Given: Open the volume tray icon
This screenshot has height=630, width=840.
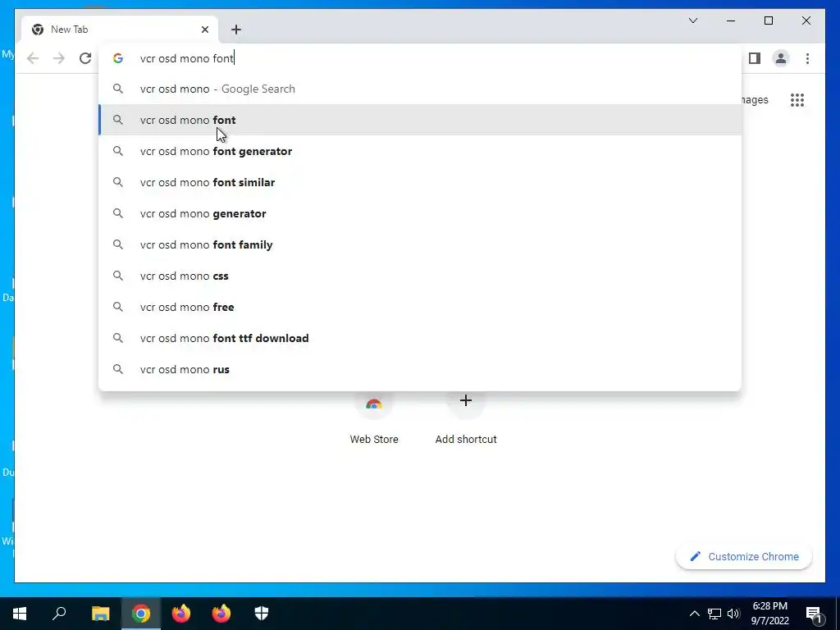Looking at the screenshot, I should point(733,614).
